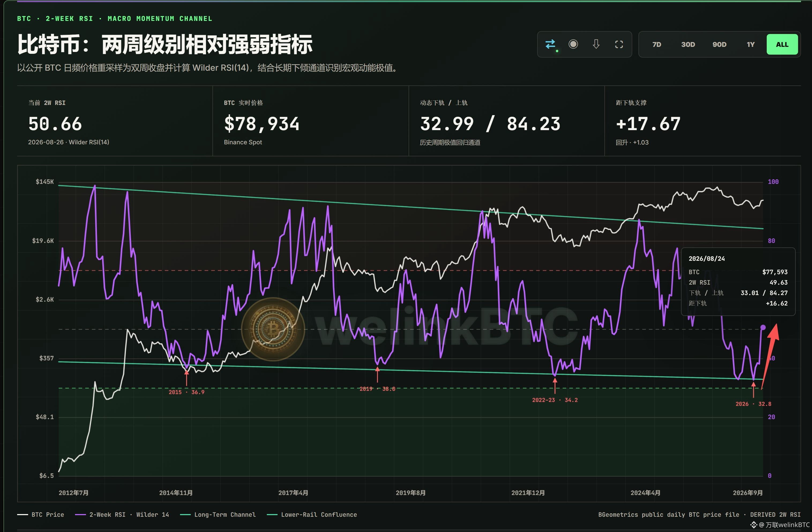Image resolution: width=812 pixels, height=532 pixels.
Task: Click the '2022-23 · 34.2' annotation label
Action: 555,400
